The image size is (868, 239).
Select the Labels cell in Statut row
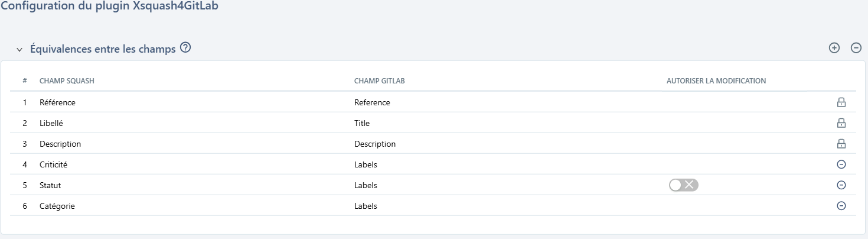click(366, 185)
